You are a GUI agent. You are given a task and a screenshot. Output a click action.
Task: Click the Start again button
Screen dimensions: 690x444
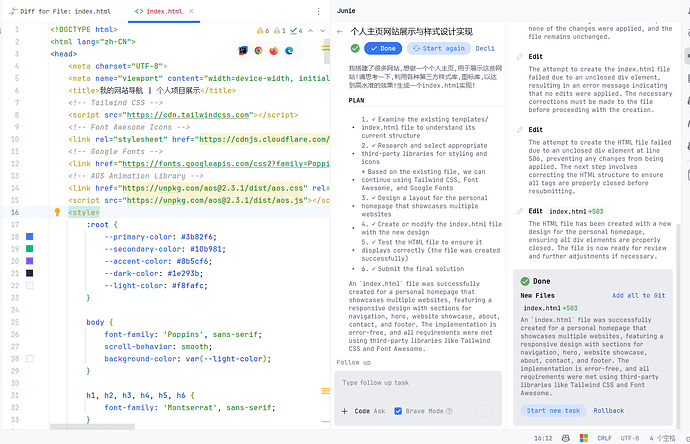439,48
